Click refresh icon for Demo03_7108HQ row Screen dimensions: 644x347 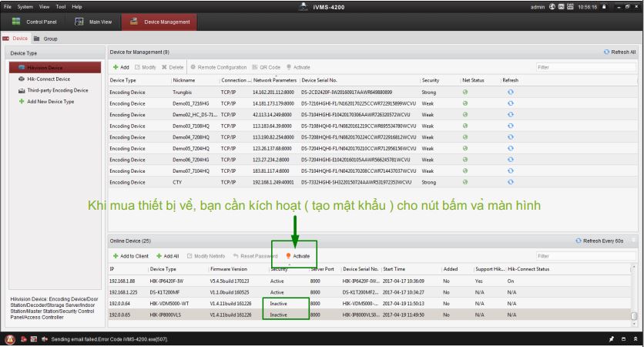pos(511,126)
